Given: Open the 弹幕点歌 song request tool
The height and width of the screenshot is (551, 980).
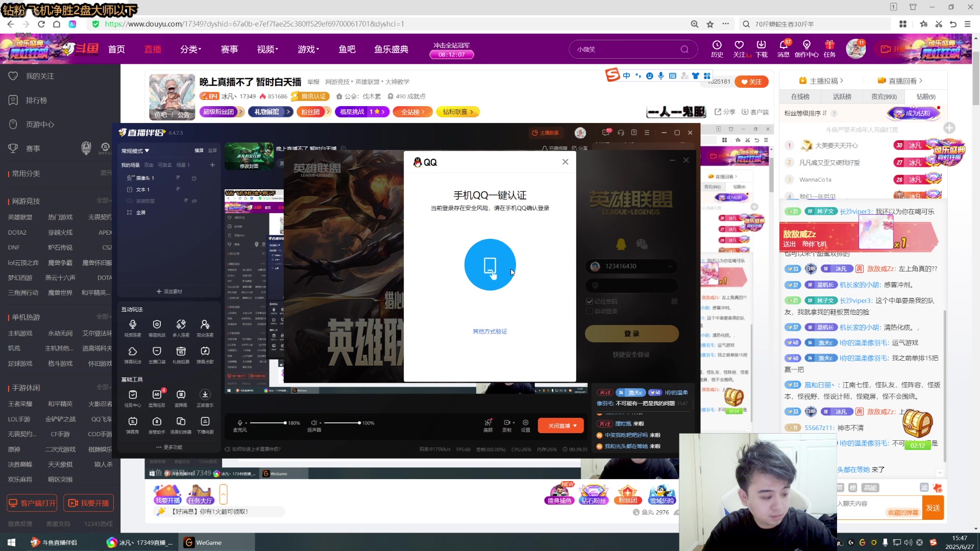Looking at the screenshot, I should click(205, 355).
